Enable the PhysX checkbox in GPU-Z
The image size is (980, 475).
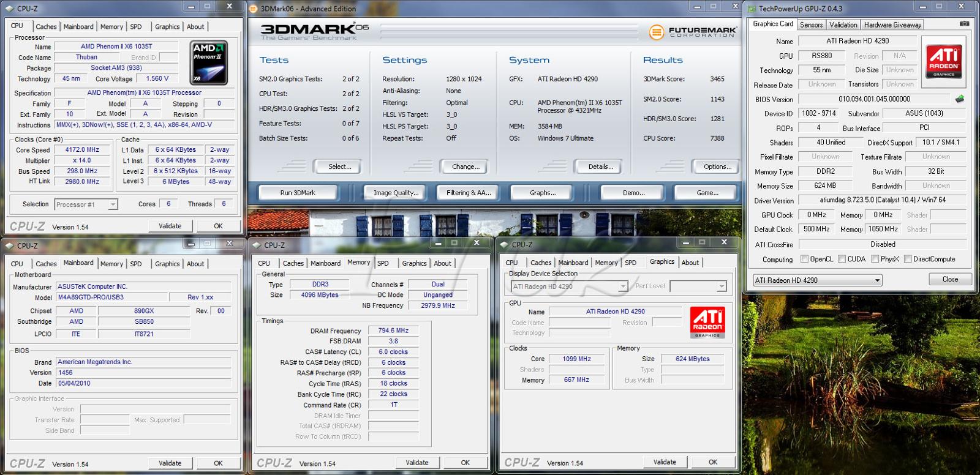875,259
